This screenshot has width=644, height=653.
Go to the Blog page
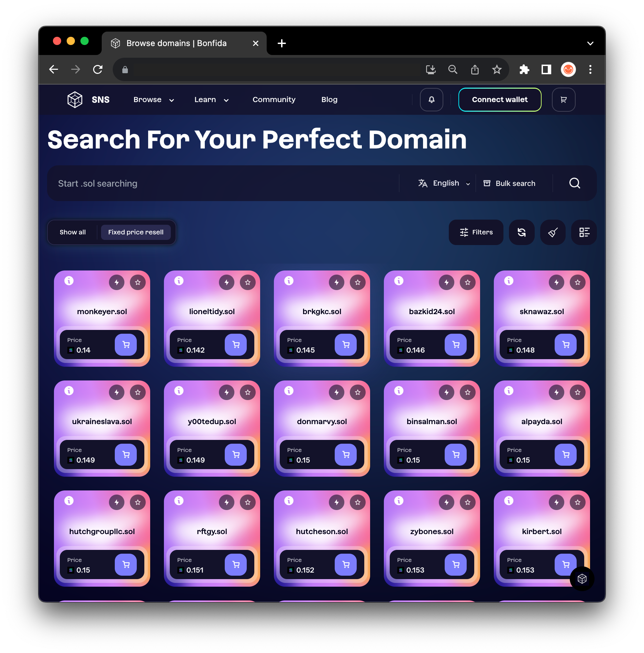tap(329, 100)
